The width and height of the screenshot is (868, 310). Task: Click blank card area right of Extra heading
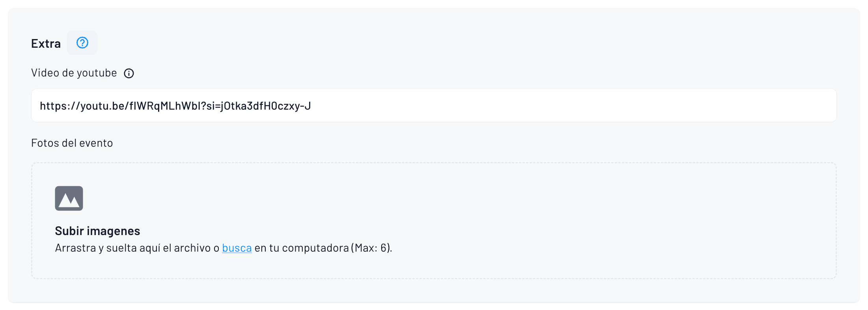point(473,43)
